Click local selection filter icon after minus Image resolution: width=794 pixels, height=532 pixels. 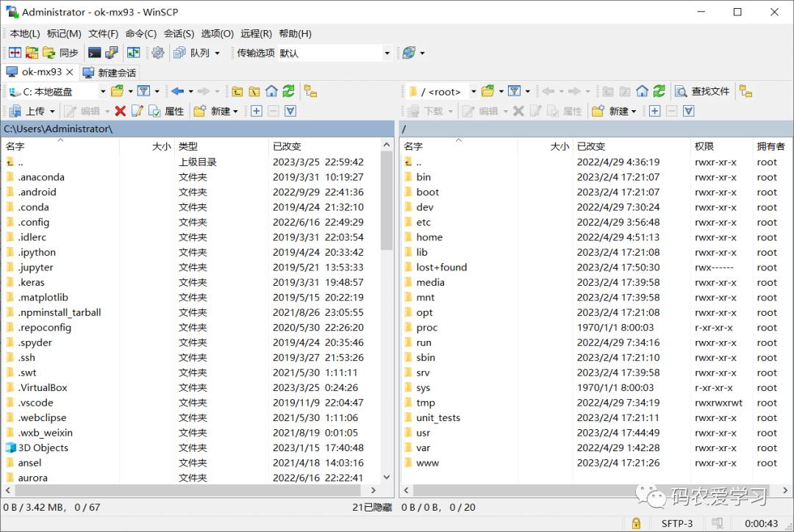click(290, 111)
